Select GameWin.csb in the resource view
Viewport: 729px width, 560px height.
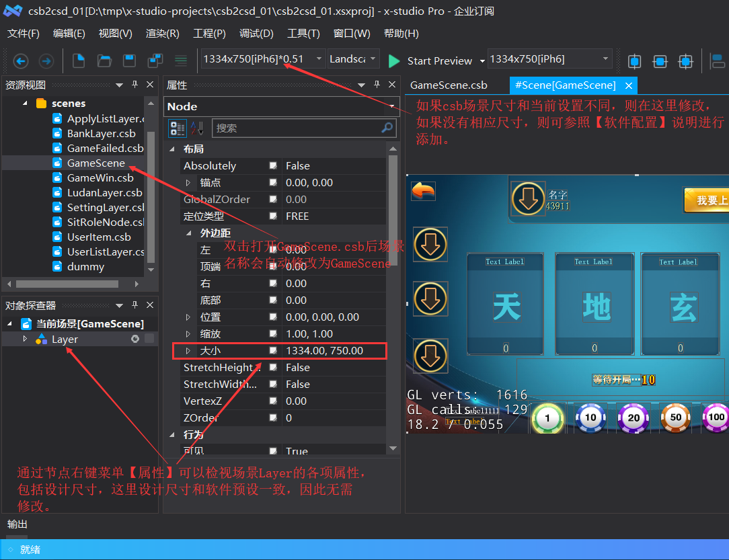pyautogui.click(x=100, y=177)
